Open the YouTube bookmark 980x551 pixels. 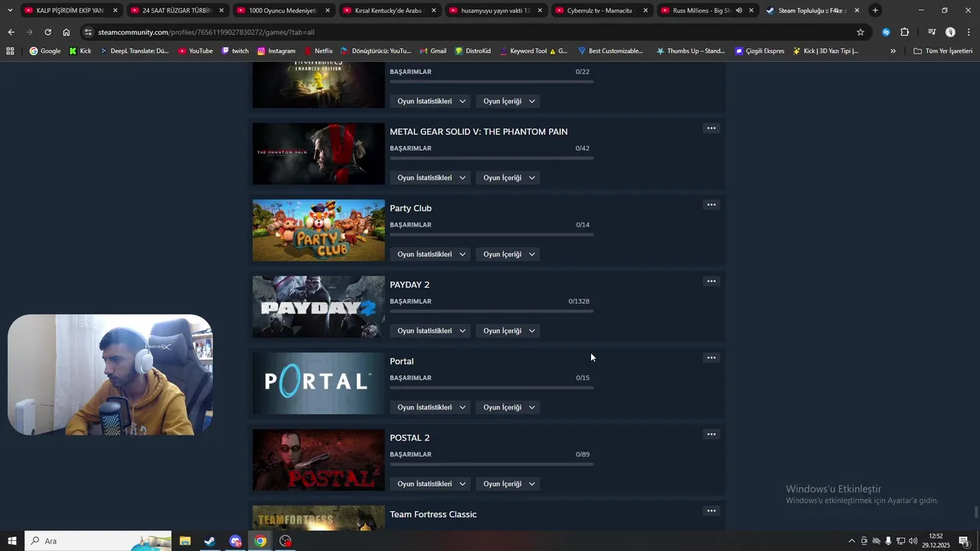pyautogui.click(x=195, y=51)
